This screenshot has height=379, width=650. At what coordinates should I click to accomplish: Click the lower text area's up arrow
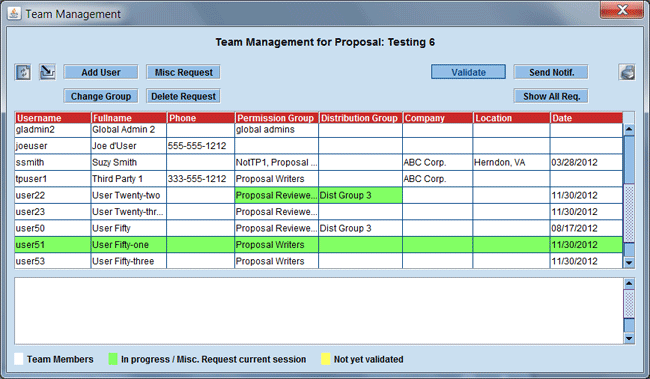(x=629, y=284)
